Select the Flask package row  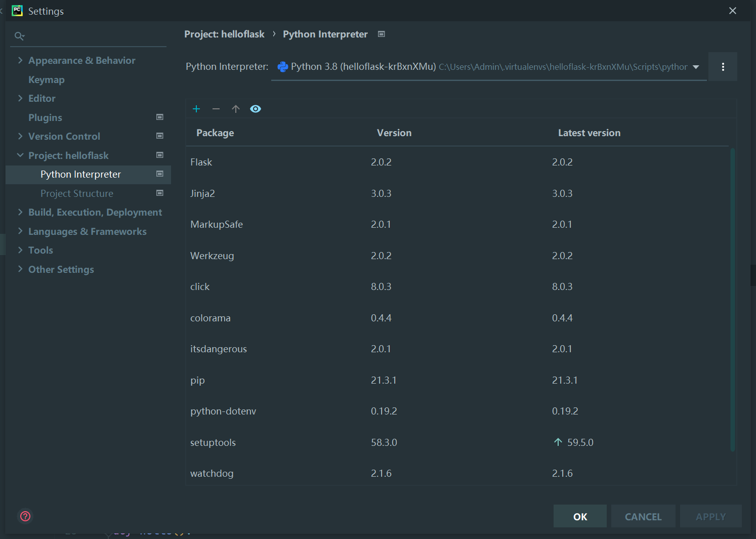point(457,162)
